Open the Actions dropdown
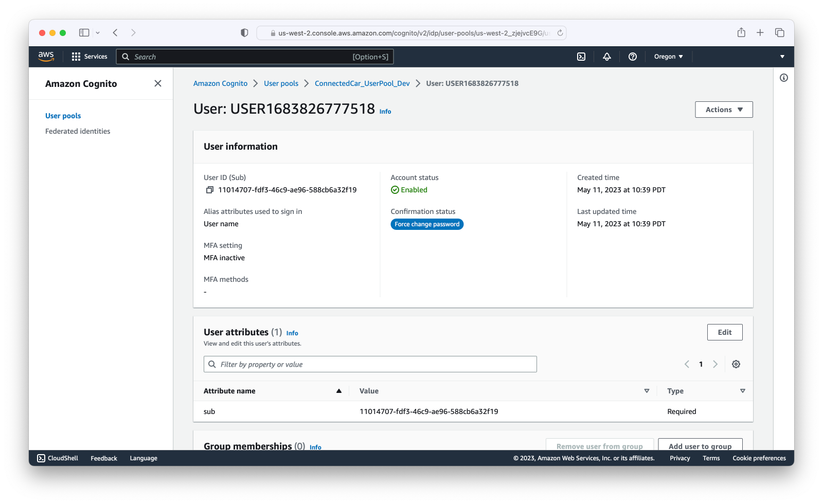 coord(724,110)
